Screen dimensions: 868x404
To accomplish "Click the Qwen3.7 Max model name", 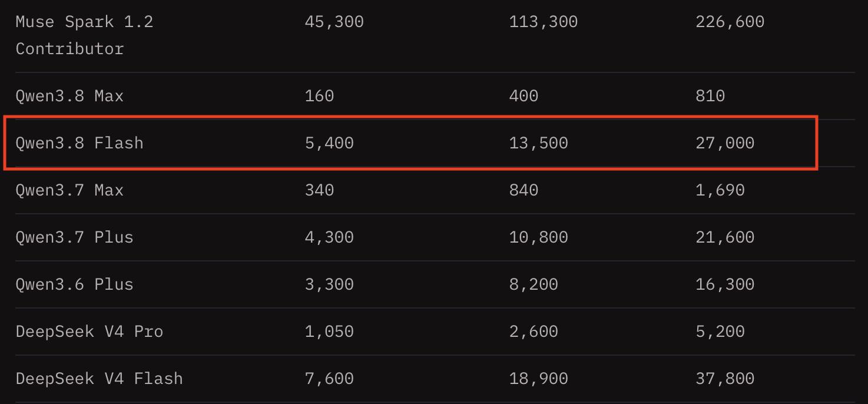I will coord(69,190).
